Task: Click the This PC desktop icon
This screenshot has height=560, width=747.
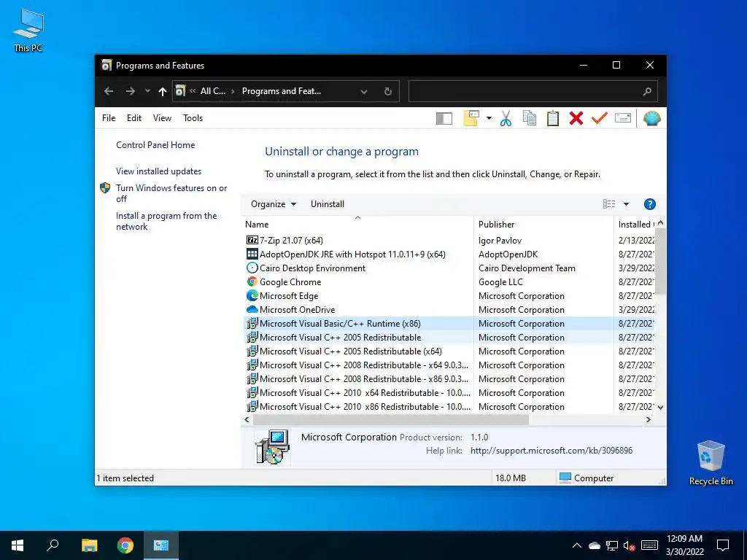Action: click(x=28, y=31)
